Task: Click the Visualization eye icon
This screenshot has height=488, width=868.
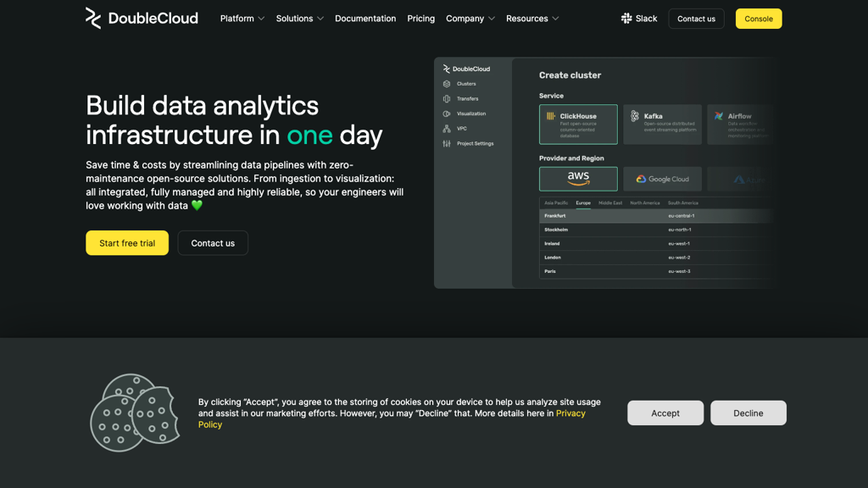Action: coord(447,114)
